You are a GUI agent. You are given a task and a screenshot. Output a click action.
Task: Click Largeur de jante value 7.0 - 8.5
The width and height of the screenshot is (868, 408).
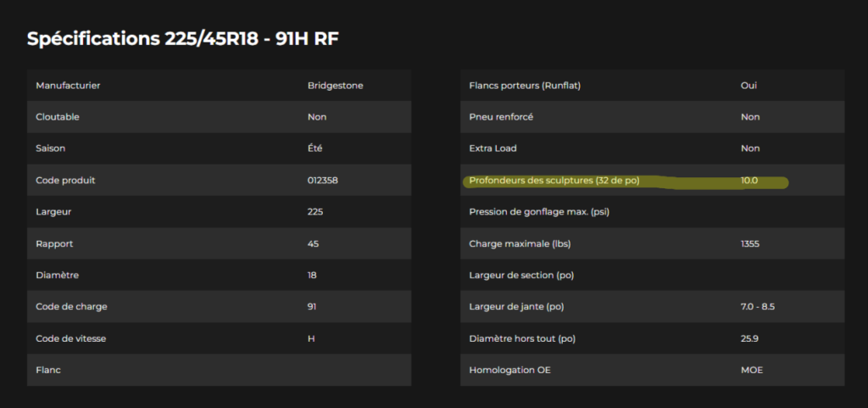pos(757,306)
